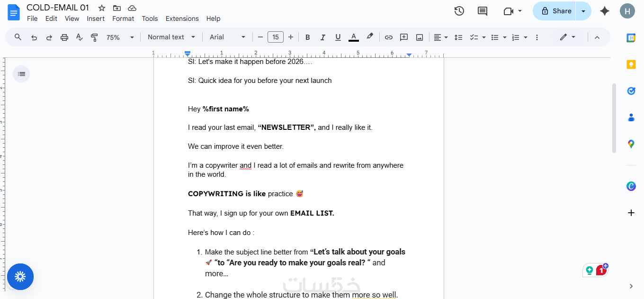The height and width of the screenshot is (299, 644).
Task: Open the Google Docs home icon
Action: coord(14,12)
